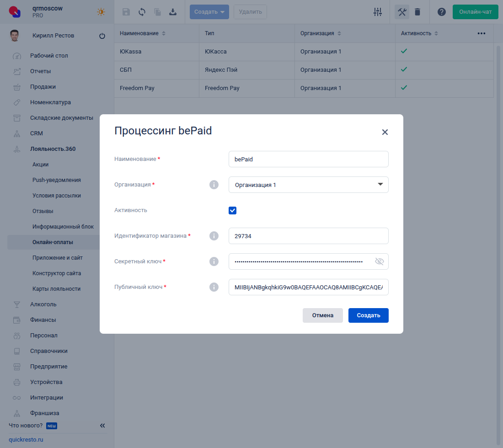Select the Freedom Pay name cell
This screenshot has width=503, height=448.
pos(137,88)
